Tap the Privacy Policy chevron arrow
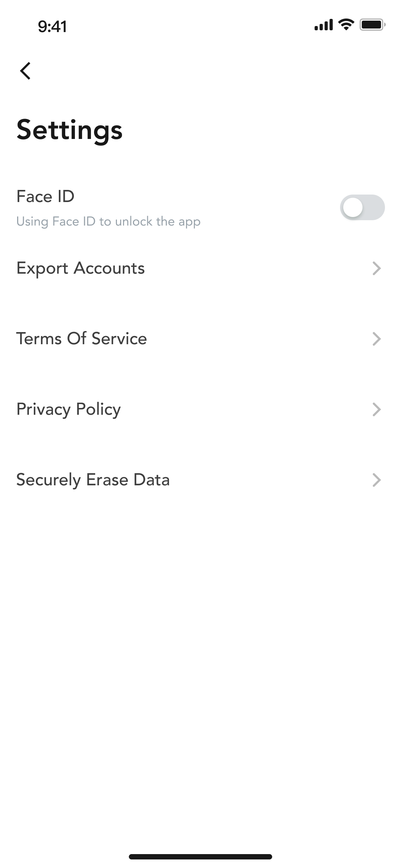The height and width of the screenshot is (868, 401). click(x=376, y=409)
